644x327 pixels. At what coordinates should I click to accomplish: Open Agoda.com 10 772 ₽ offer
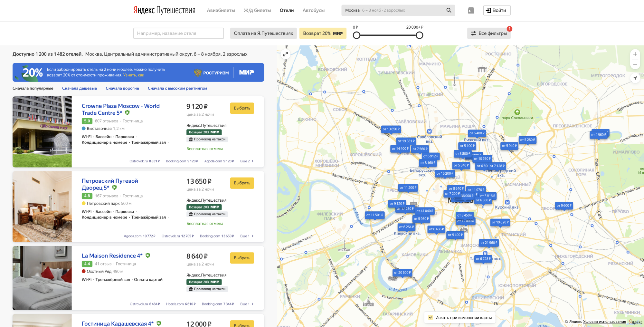tap(139, 236)
